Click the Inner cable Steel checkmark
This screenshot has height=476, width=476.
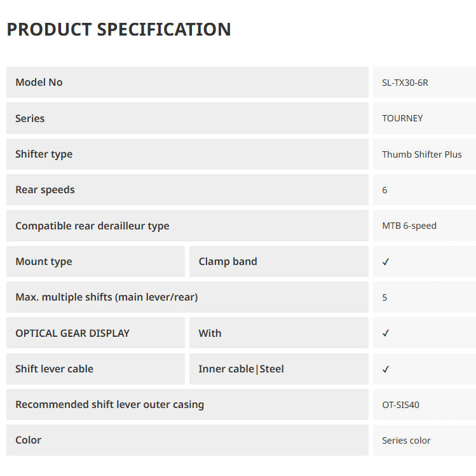tap(386, 369)
